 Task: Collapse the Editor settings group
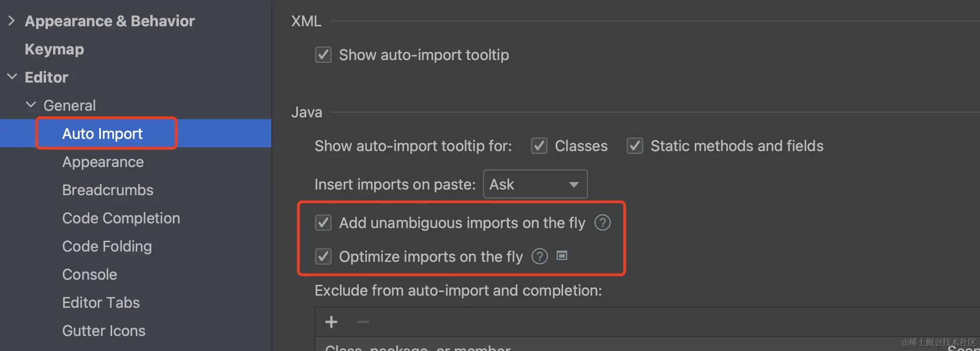pyautogui.click(x=12, y=77)
